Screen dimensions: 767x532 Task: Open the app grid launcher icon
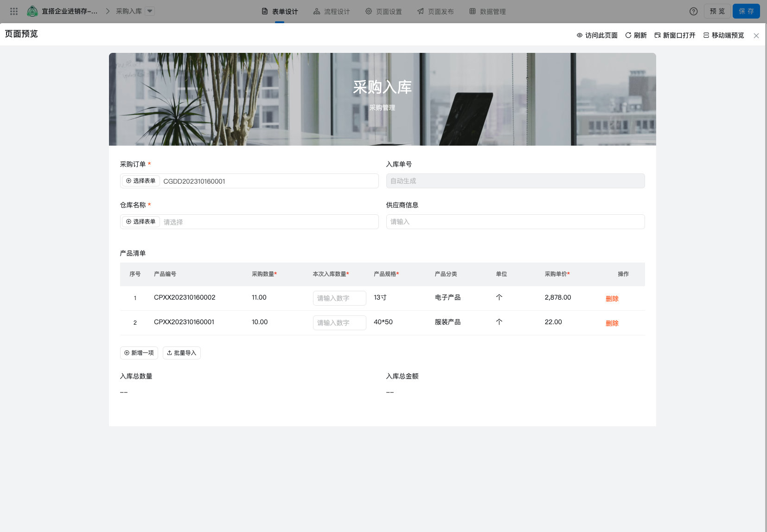coord(14,11)
